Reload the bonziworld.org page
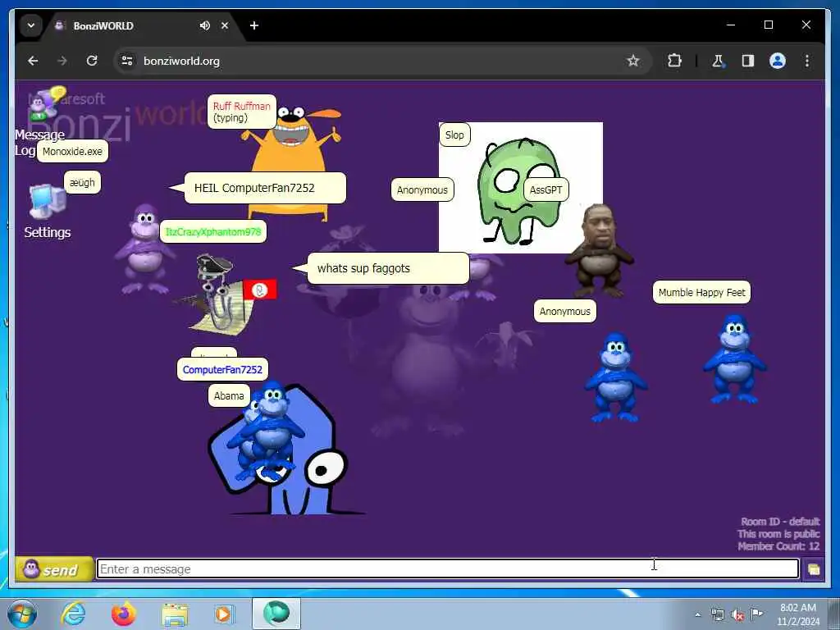Viewport: 840px width, 630px height. [x=92, y=61]
